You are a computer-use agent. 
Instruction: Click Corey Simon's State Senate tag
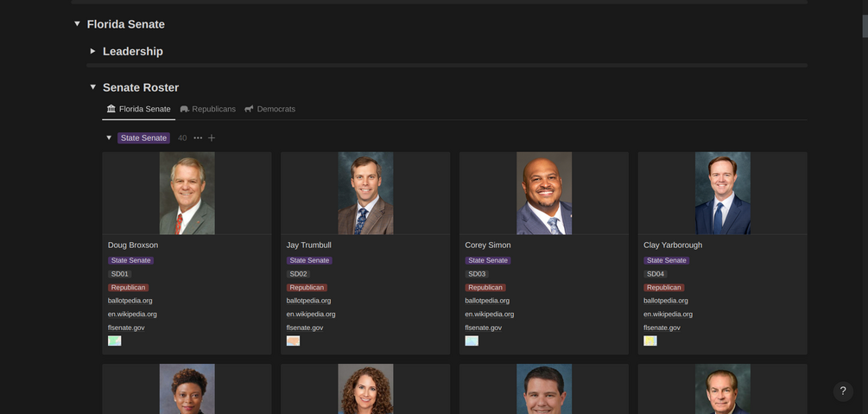pyautogui.click(x=488, y=260)
